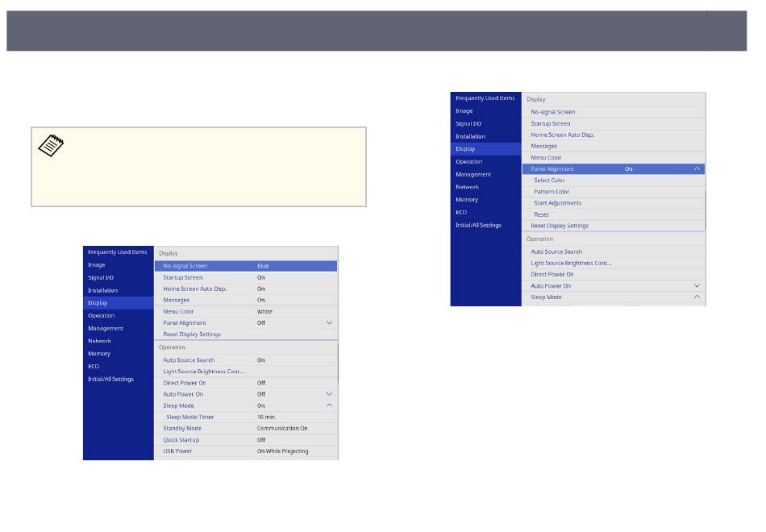Toggle Startup Screen 'On' value in left menu

[x=260, y=277]
